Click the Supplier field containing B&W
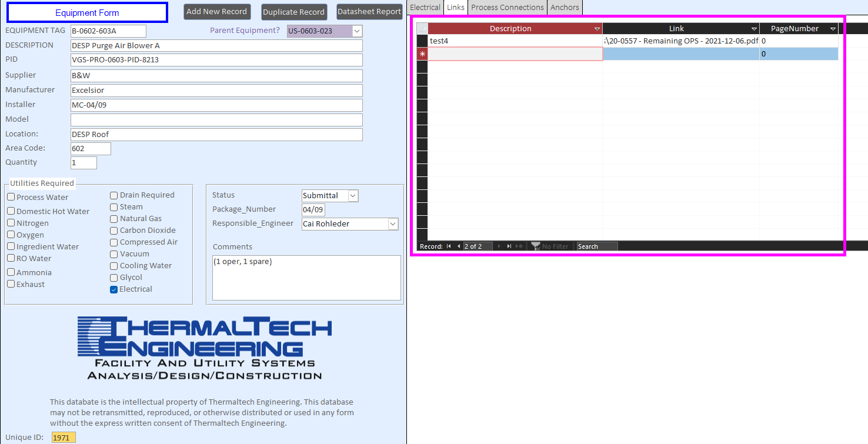This screenshot has height=444, width=868. tap(216, 76)
